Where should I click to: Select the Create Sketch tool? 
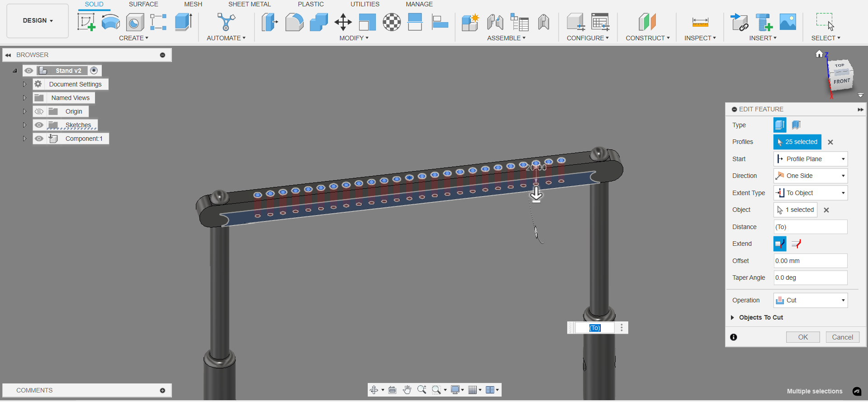click(86, 22)
